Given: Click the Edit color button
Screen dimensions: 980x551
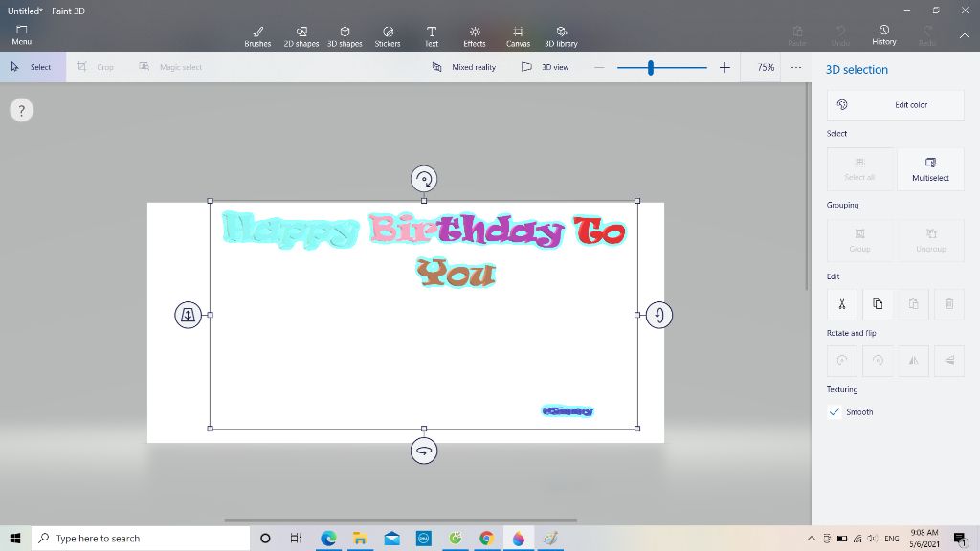Looking at the screenshot, I should pyautogui.click(x=895, y=104).
